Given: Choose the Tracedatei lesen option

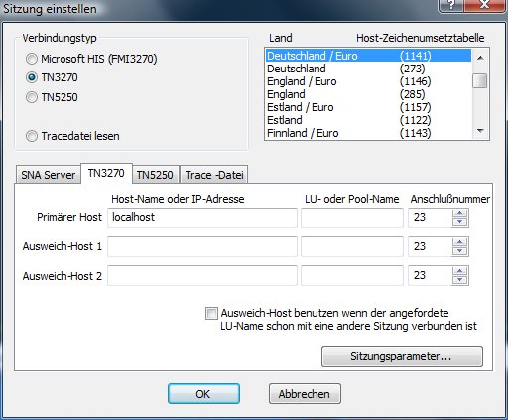Looking at the screenshot, I should (x=32, y=136).
